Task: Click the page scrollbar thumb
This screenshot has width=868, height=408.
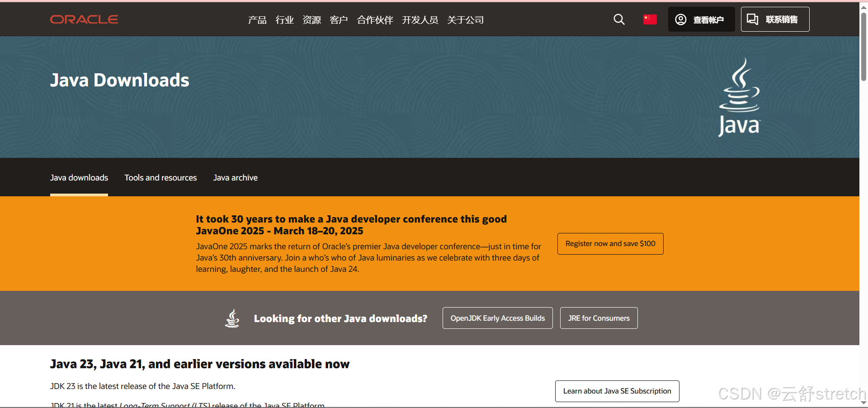Action: (x=863, y=46)
